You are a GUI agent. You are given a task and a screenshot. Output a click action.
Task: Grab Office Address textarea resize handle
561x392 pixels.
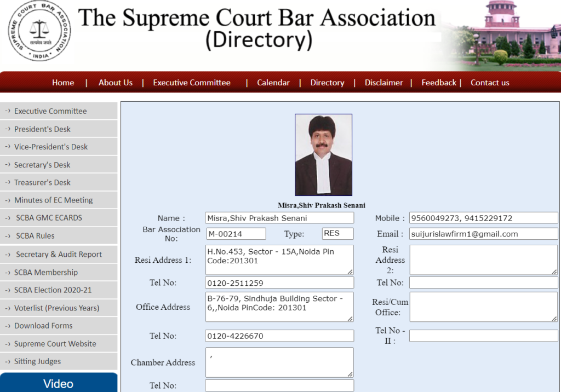coord(350,318)
